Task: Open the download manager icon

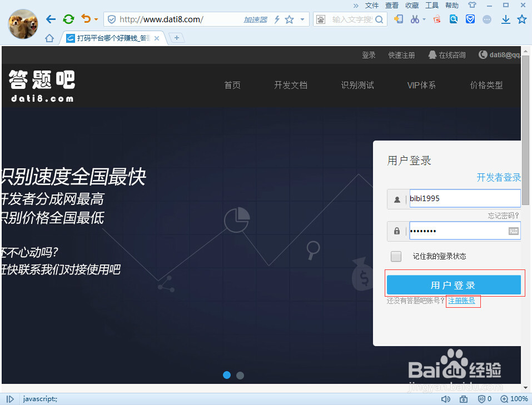Action: (506, 19)
